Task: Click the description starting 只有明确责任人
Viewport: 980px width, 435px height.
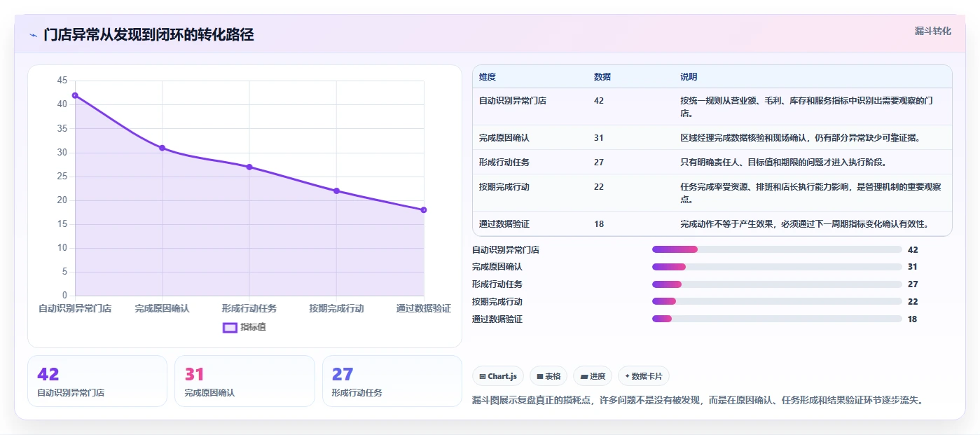Action: click(783, 162)
